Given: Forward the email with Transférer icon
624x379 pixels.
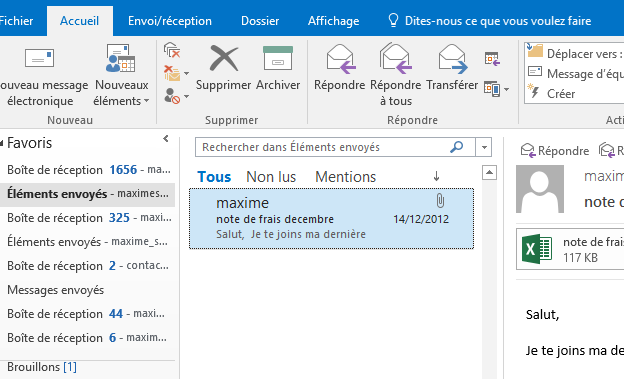Looking at the screenshot, I should click(452, 59).
